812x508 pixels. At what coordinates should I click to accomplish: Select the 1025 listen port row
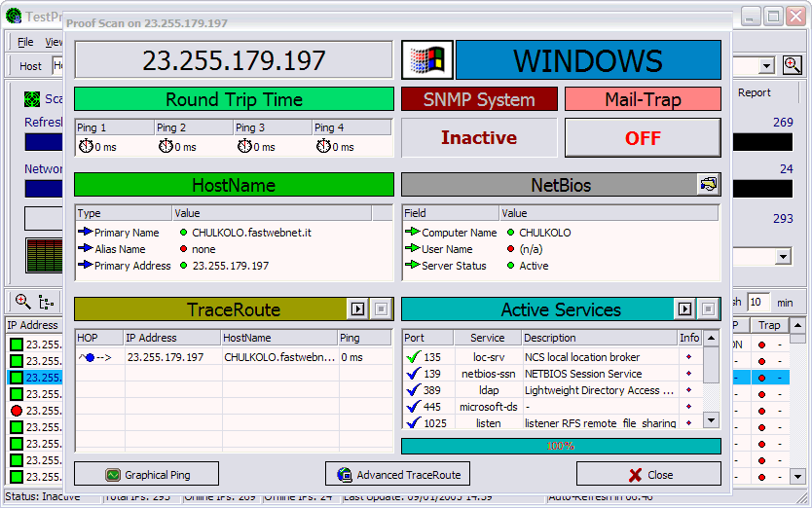(553, 422)
